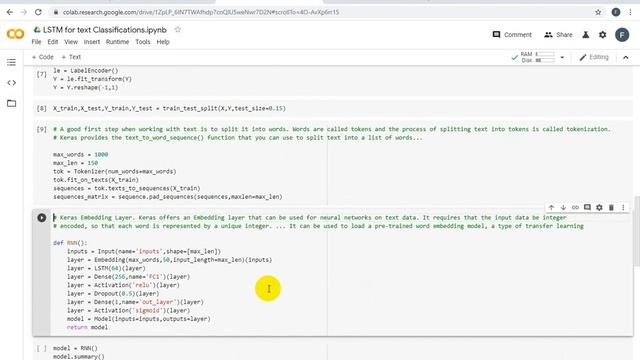This screenshot has width=640, height=360.
Task: Click the line 'max_len = 150'
Action: 76,163
